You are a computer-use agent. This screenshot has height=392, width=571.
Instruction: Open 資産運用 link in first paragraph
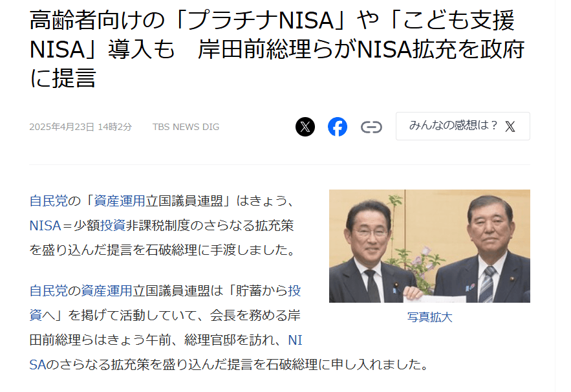[120, 201]
